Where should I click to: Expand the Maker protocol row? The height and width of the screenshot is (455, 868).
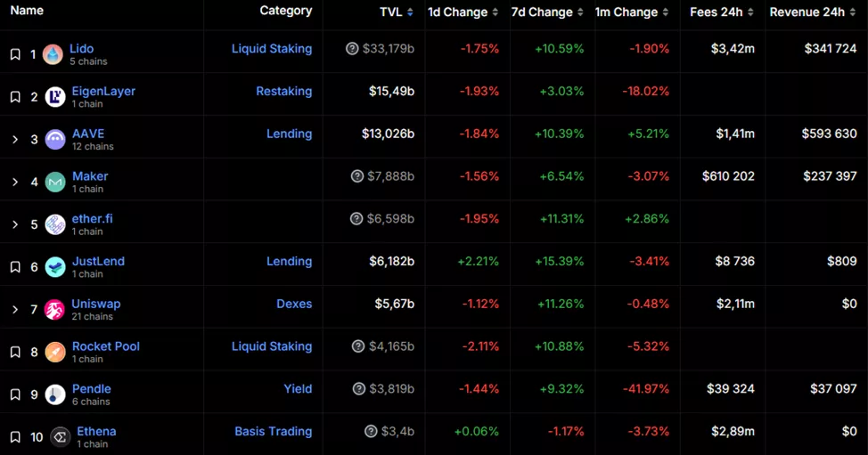tap(15, 183)
